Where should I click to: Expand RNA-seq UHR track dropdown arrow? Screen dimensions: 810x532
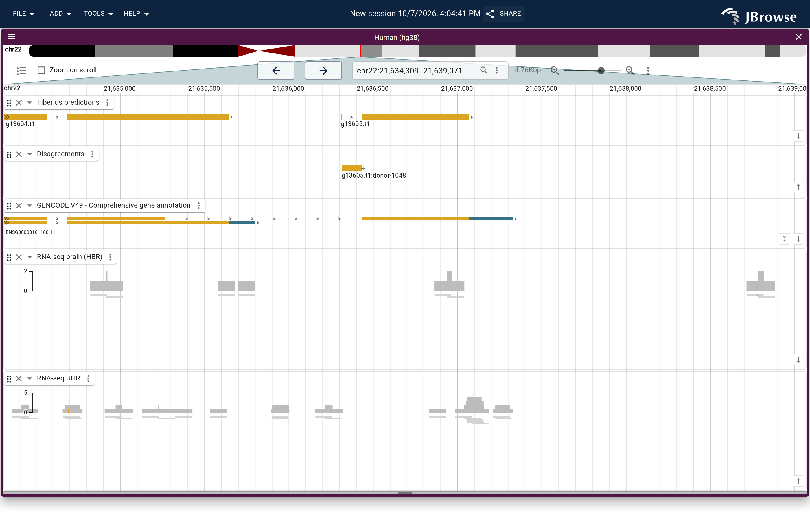[x=30, y=378]
